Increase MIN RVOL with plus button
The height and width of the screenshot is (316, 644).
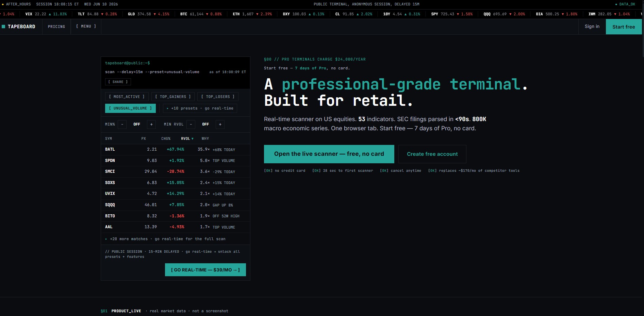click(220, 124)
